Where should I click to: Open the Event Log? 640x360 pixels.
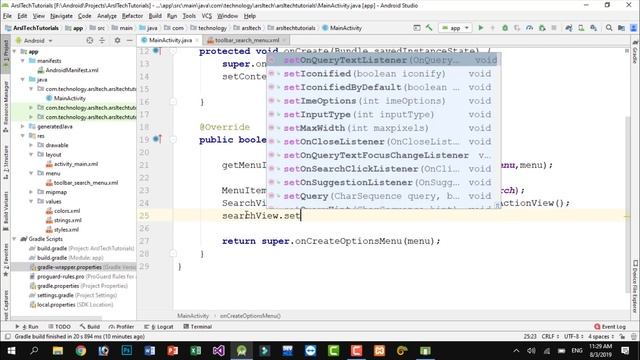point(610,327)
